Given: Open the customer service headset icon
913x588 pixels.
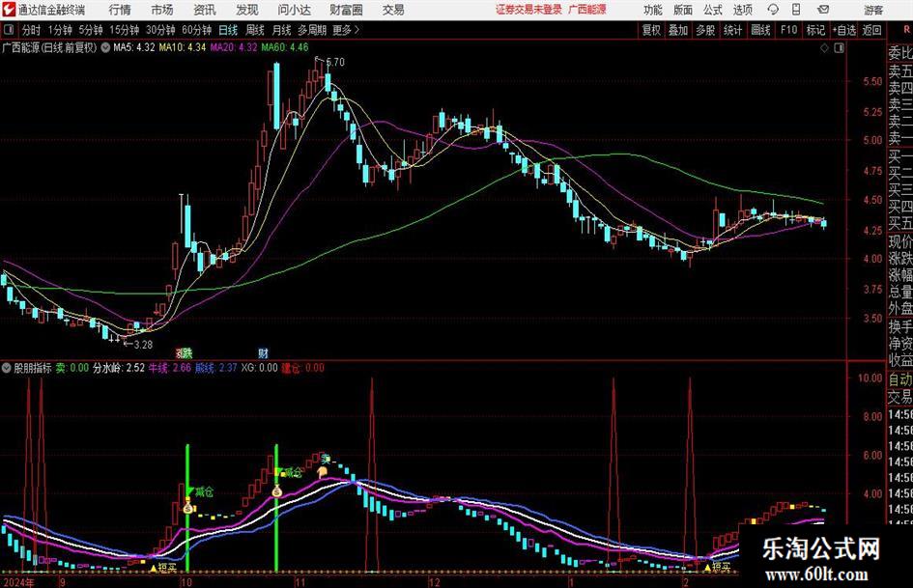Looking at the screenshot, I should coord(773,10).
